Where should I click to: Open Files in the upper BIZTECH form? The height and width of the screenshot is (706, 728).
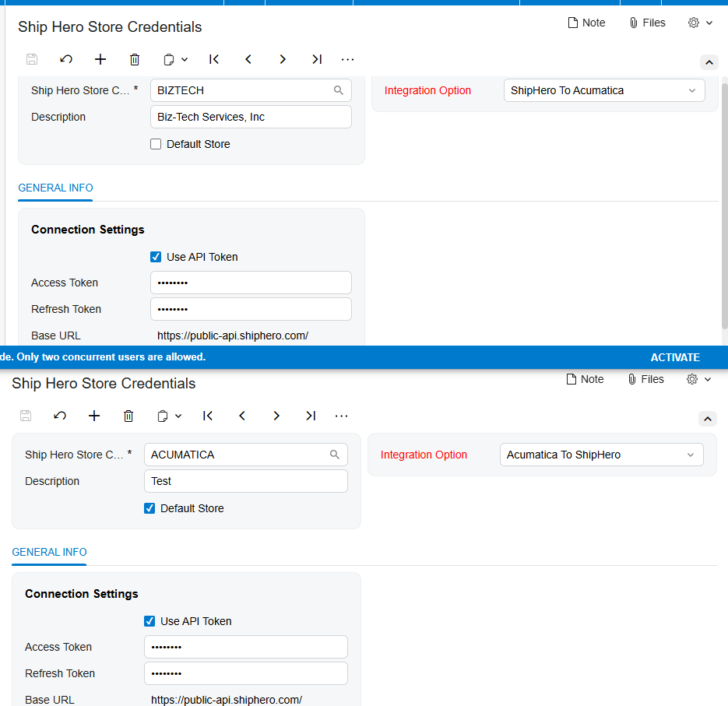coord(647,23)
